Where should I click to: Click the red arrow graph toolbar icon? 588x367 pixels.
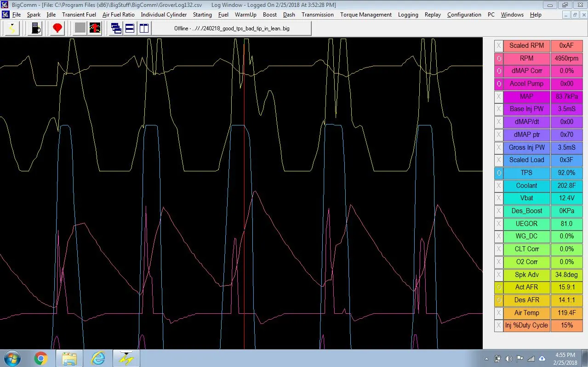pos(95,28)
